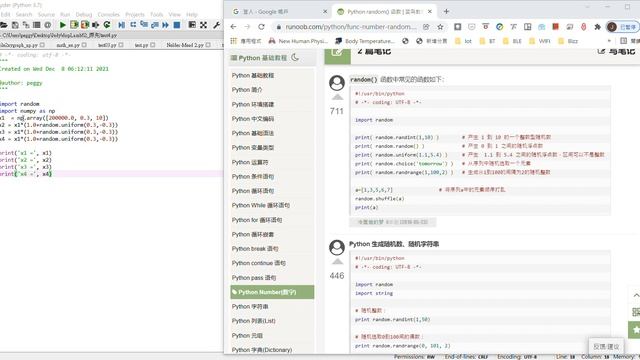The height and width of the screenshot is (360, 640).
Task: Click Open file folder icon in Spyder
Action: click(x=4, y=25)
